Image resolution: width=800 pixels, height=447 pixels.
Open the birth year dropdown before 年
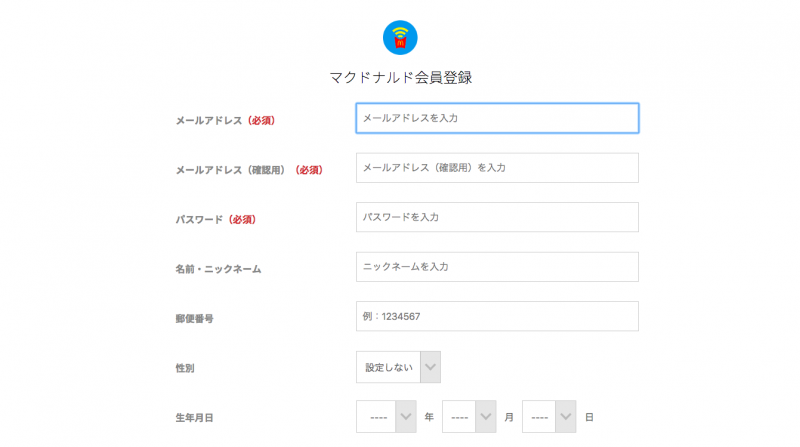pos(386,416)
